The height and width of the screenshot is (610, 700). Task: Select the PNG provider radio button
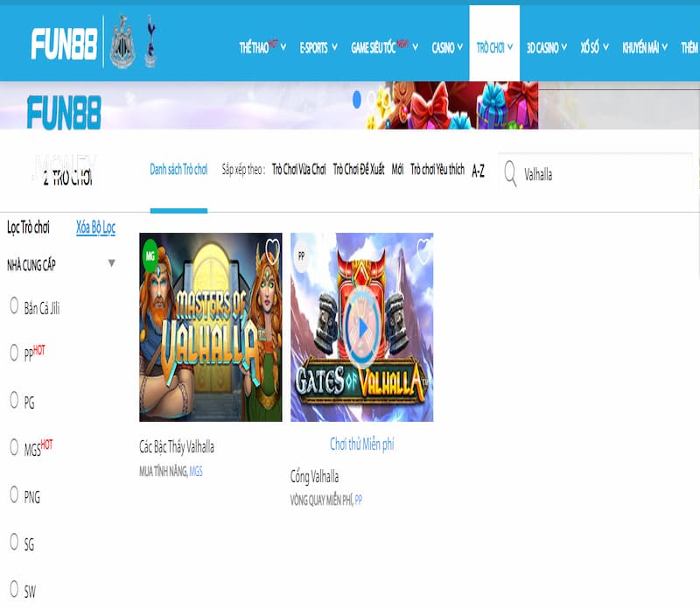14,494
